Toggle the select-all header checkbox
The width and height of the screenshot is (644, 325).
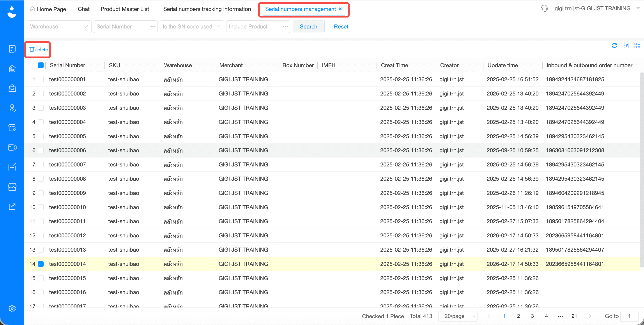click(41, 65)
